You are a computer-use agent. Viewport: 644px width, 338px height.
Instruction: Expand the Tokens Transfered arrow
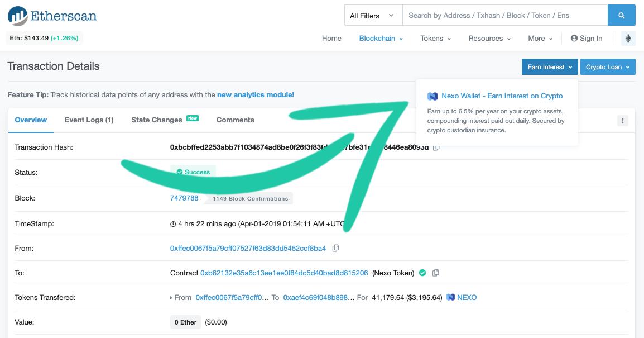point(171,298)
